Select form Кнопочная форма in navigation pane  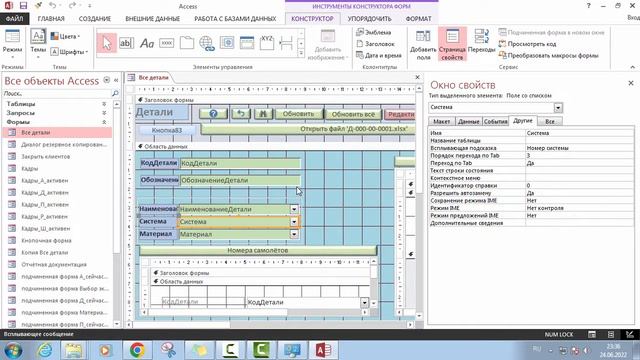[57, 240]
